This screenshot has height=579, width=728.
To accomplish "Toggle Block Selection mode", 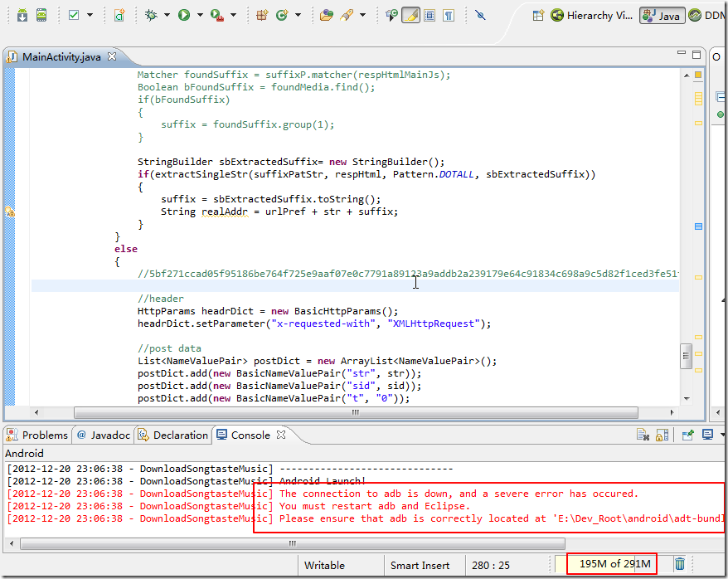I will (x=430, y=15).
